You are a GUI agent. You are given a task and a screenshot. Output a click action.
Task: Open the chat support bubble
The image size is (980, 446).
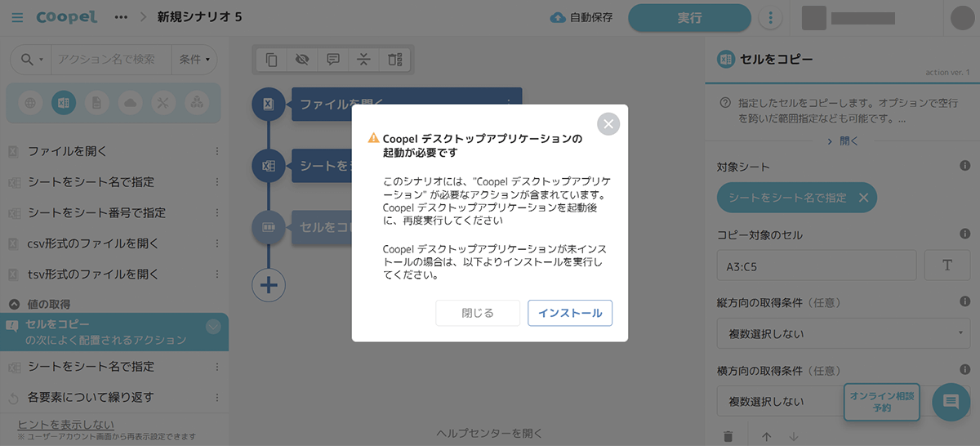coord(951,402)
